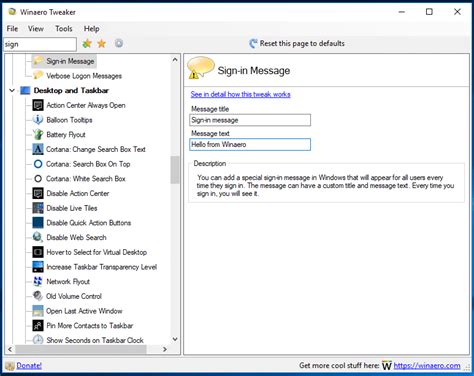Open the View menu
Screen dimensions: 474x376
(36, 29)
